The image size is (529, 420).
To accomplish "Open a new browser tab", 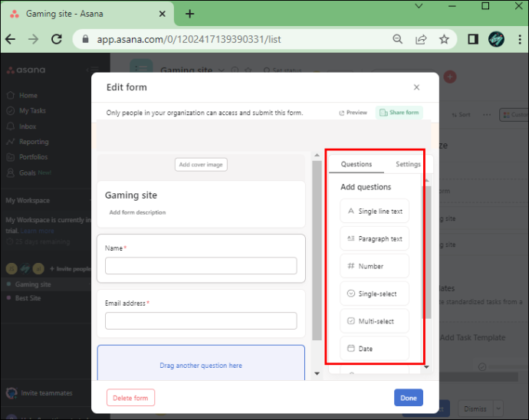I will [189, 14].
